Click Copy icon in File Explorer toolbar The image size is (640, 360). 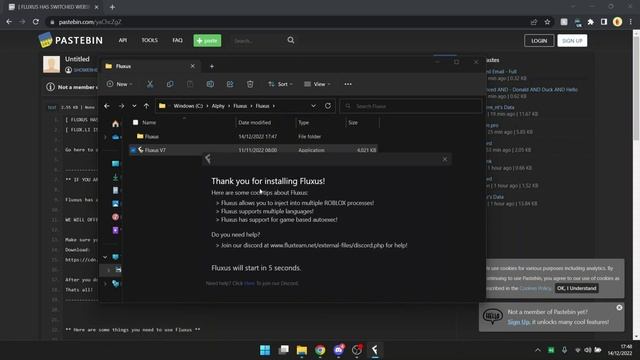click(170, 84)
